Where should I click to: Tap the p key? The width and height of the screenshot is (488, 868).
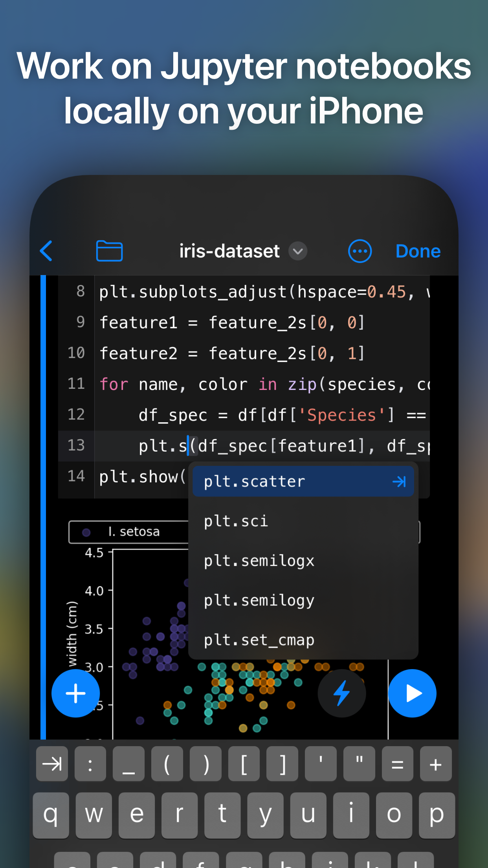point(437,815)
